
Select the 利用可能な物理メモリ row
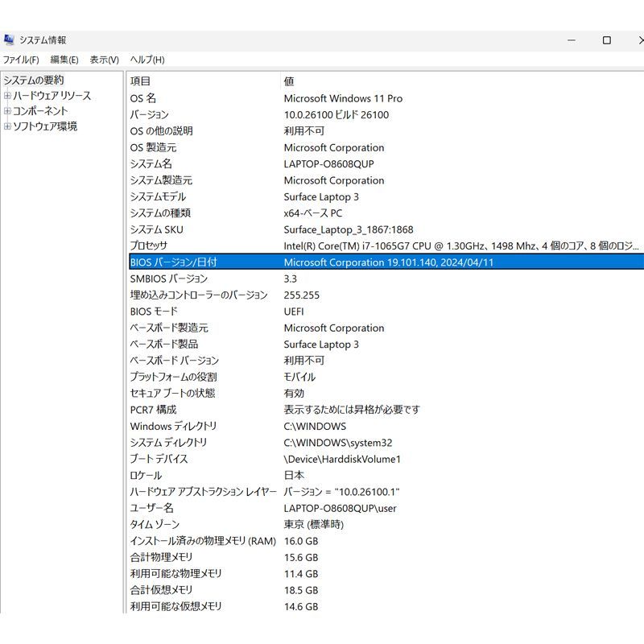pos(386,574)
